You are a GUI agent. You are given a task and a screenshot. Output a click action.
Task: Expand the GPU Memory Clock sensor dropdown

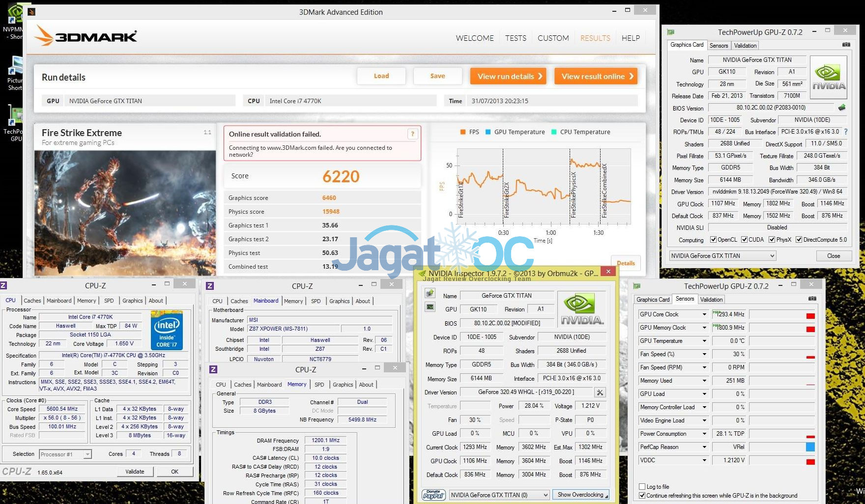click(x=704, y=328)
